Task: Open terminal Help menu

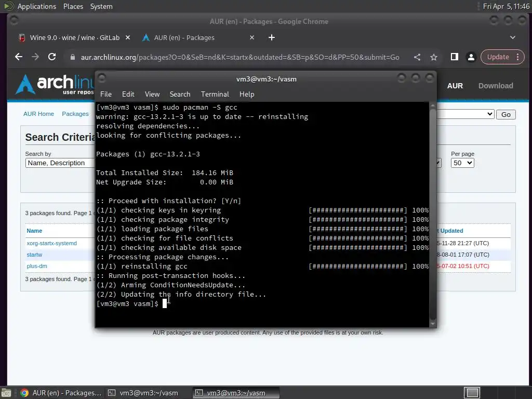Action: (247, 95)
